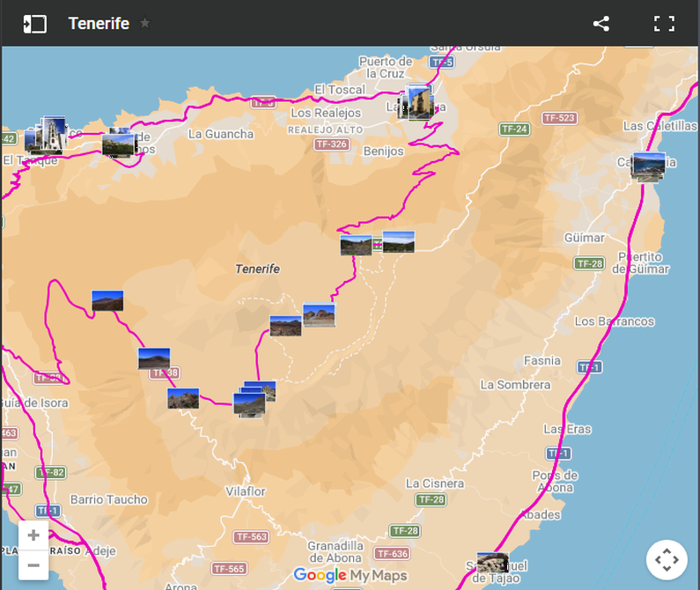The image size is (700, 590).
Task: Click the TF-326 road badge
Action: [x=331, y=144]
